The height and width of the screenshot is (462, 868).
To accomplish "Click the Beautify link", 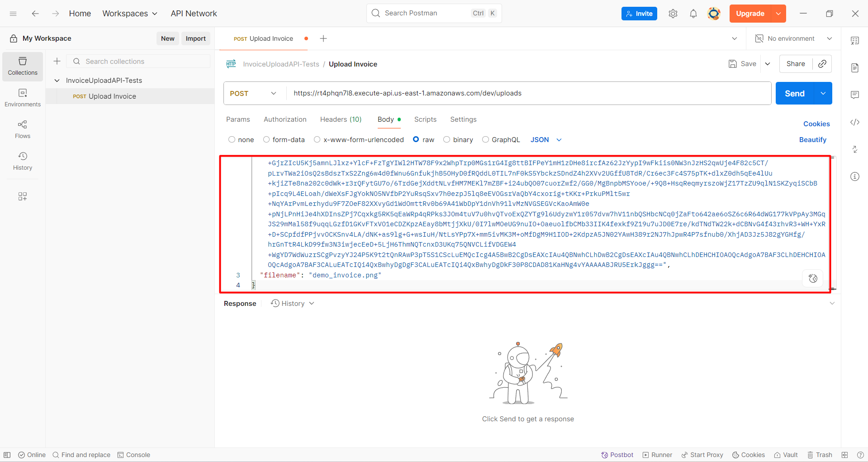I will tap(812, 139).
